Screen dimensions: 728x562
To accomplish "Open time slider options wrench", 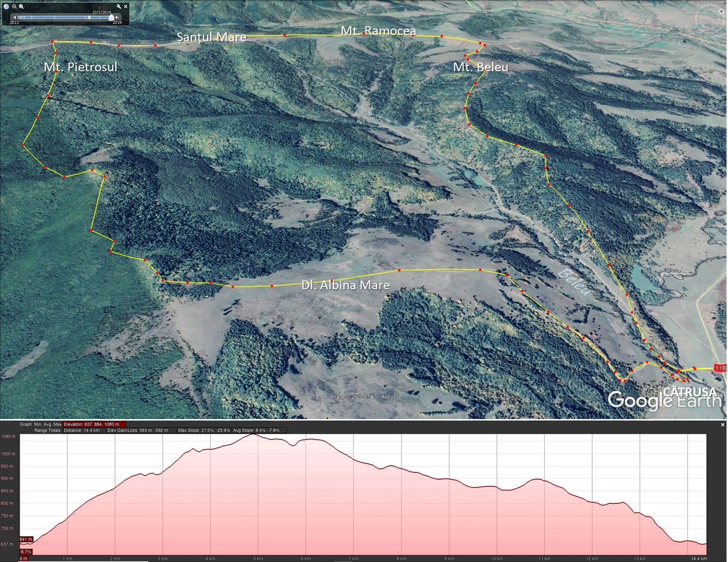I will pyautogui.click(x=119, y=6).
